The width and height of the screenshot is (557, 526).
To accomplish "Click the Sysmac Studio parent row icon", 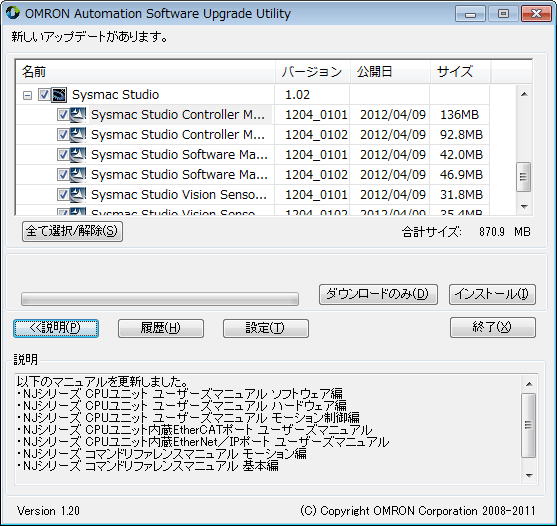I will (59, 95).
